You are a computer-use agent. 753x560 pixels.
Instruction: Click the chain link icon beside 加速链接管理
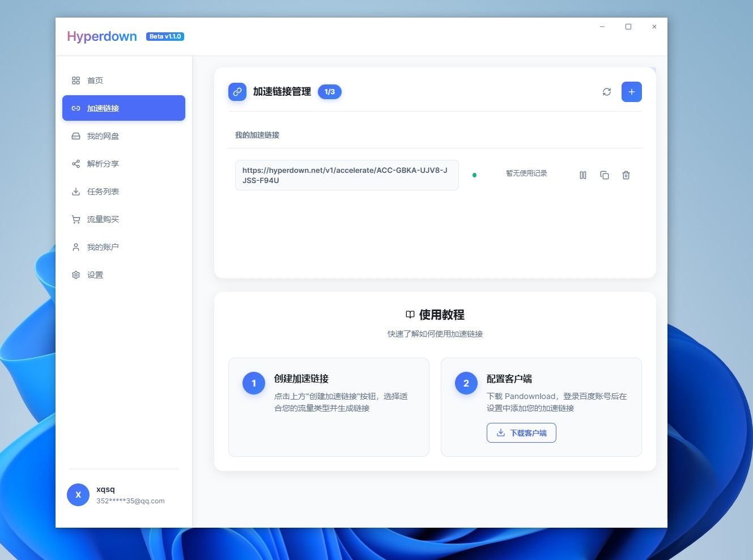pyautogui.click(x=237, y=91)
